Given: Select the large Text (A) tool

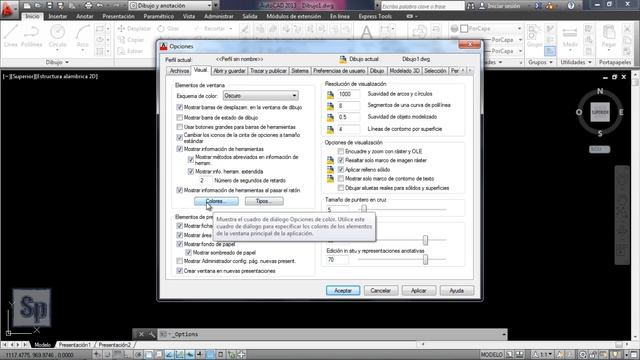Looking at the screenshot, I should click(367, 32).
